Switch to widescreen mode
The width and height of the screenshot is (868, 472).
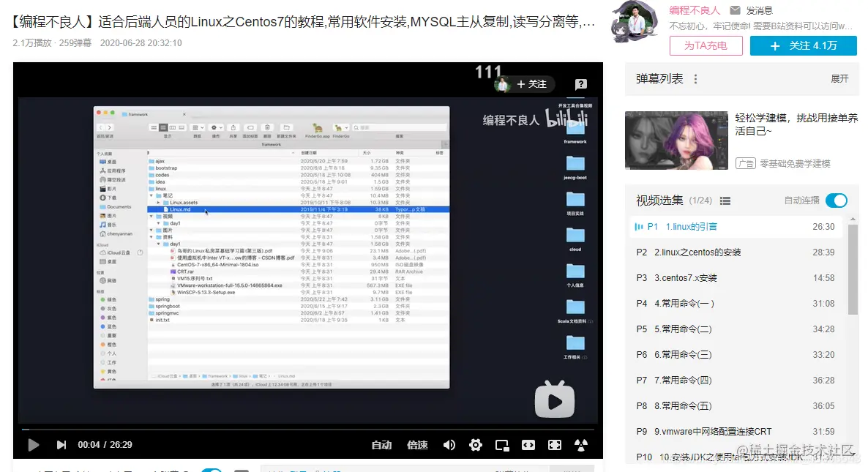[x=528, y=445]
